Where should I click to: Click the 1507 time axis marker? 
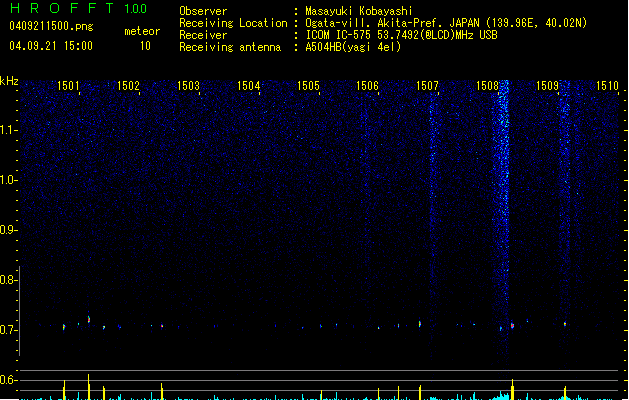click(427, 86)
